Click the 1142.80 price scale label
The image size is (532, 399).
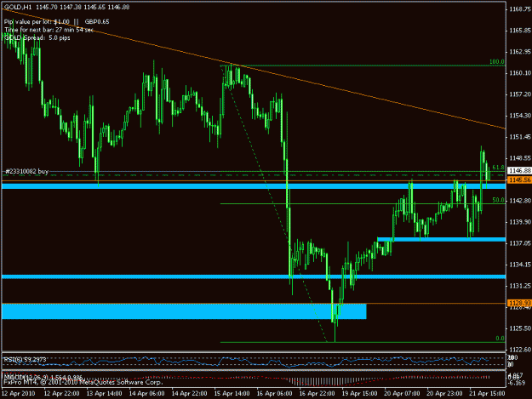click(x=520, y=201)
